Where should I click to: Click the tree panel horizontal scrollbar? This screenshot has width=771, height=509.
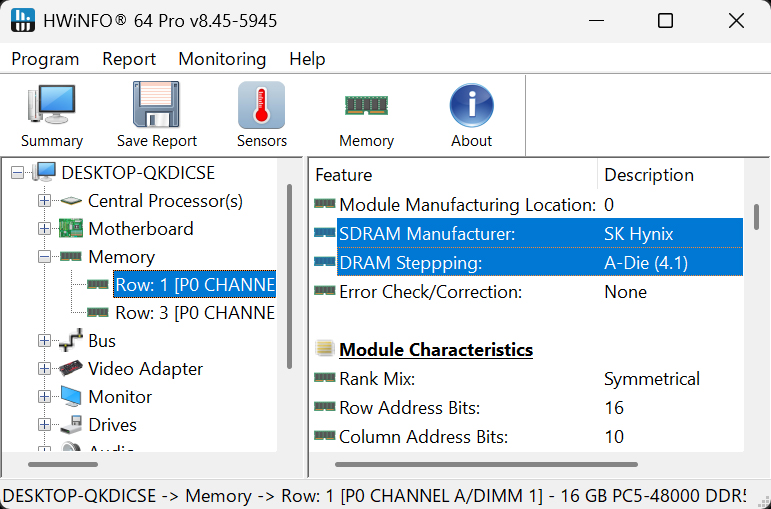pyautogui.click(x=63, y=464)
